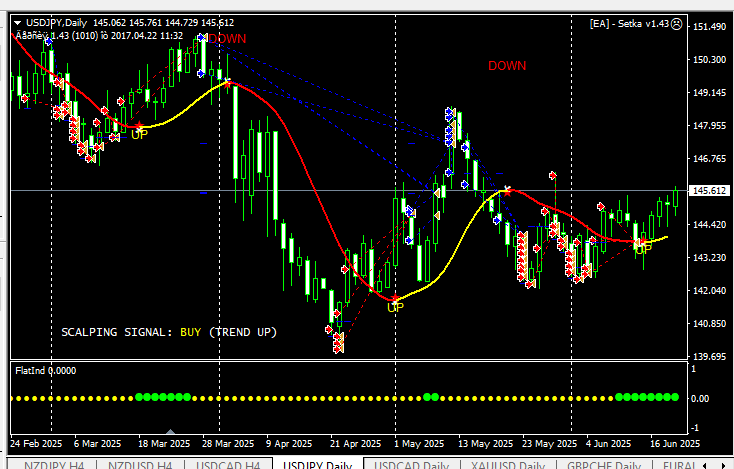The image size is (734, 469).
Task: Click the red DOWN label below the EA title
Action: (x=507, y=66)
